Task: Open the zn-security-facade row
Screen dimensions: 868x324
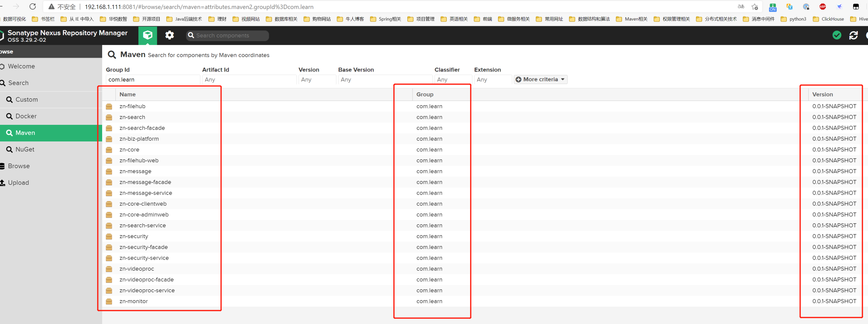Action: click(485, 247)
